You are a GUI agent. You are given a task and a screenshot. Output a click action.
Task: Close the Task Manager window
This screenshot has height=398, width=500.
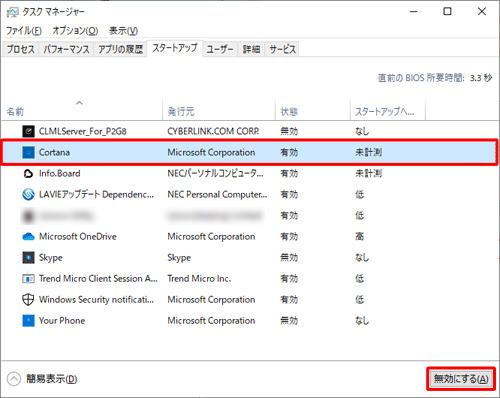coord(482,12)
